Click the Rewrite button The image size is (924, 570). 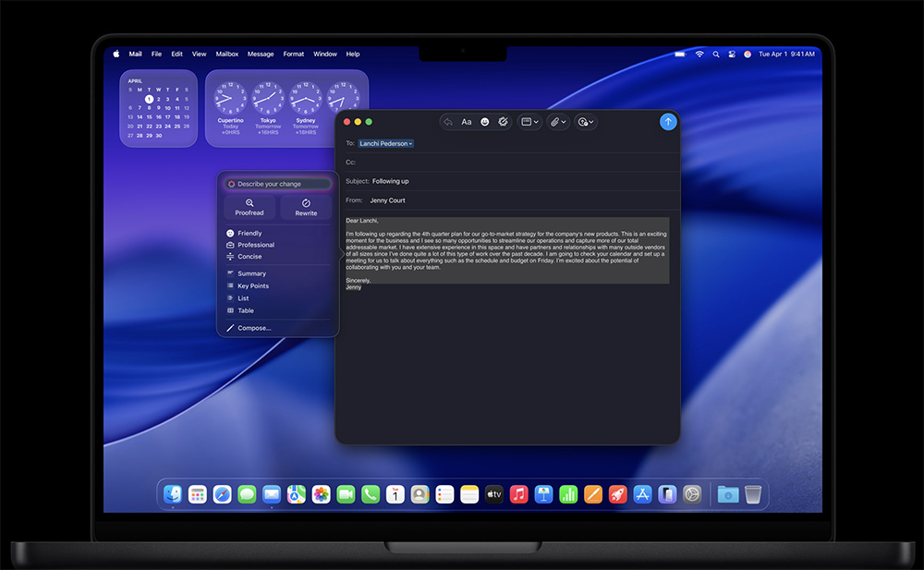pos(306,207)
